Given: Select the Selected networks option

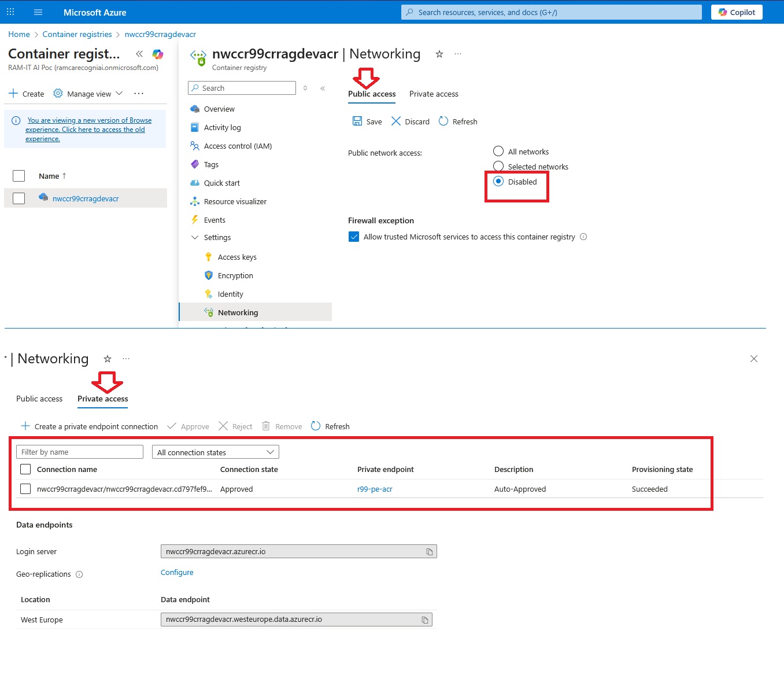Looking at the screenshot, I should (498, 166).
